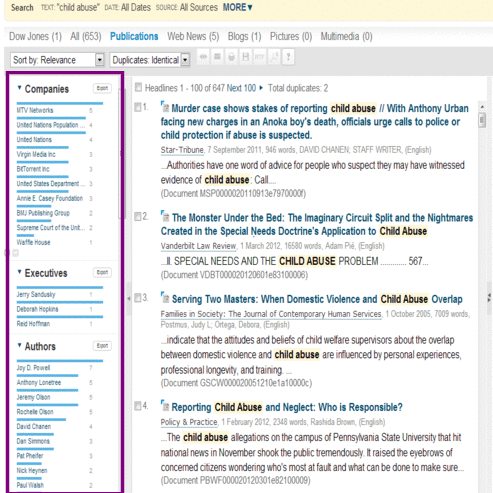This screenshot has height=493, width=493.
Task: Collapse the Companies section triangle
Action: pos(19,88)
